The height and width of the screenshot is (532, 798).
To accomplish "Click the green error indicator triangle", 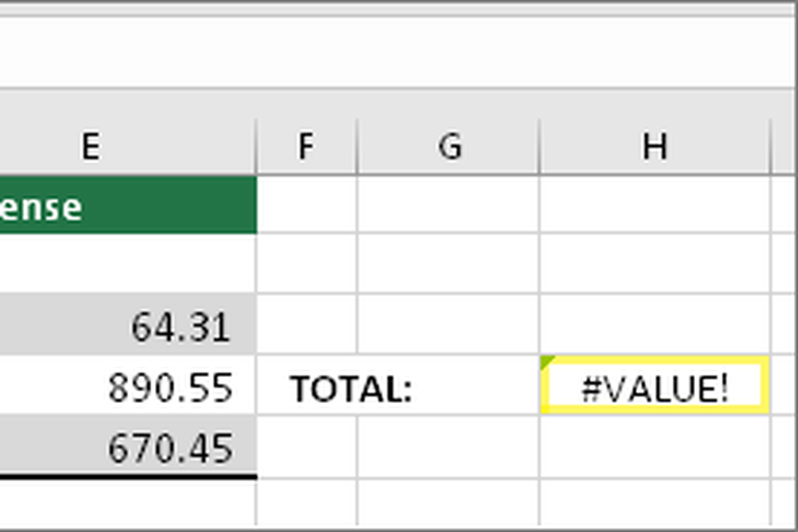I will click(547, 362).
